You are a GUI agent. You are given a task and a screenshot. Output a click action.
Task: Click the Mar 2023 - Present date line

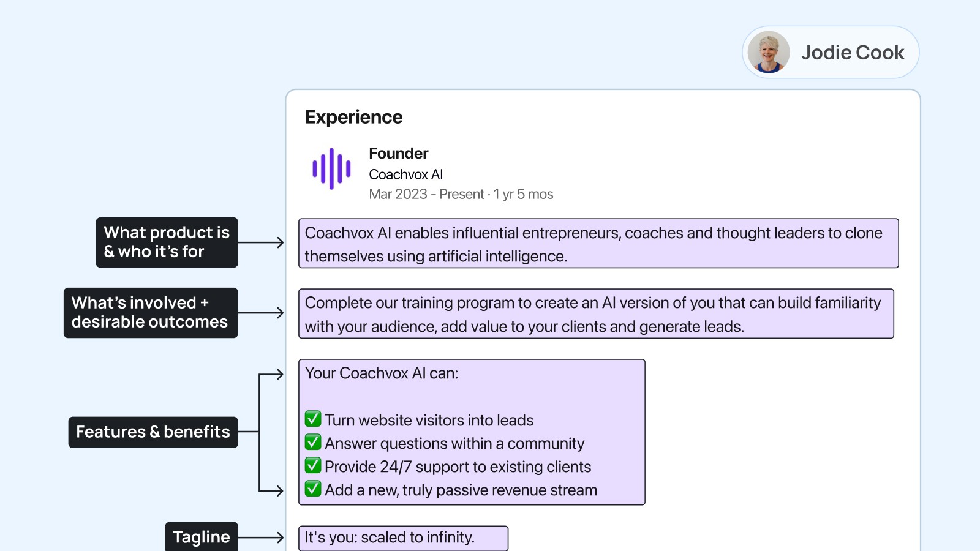pyautogui.click(x=461, y=194)
